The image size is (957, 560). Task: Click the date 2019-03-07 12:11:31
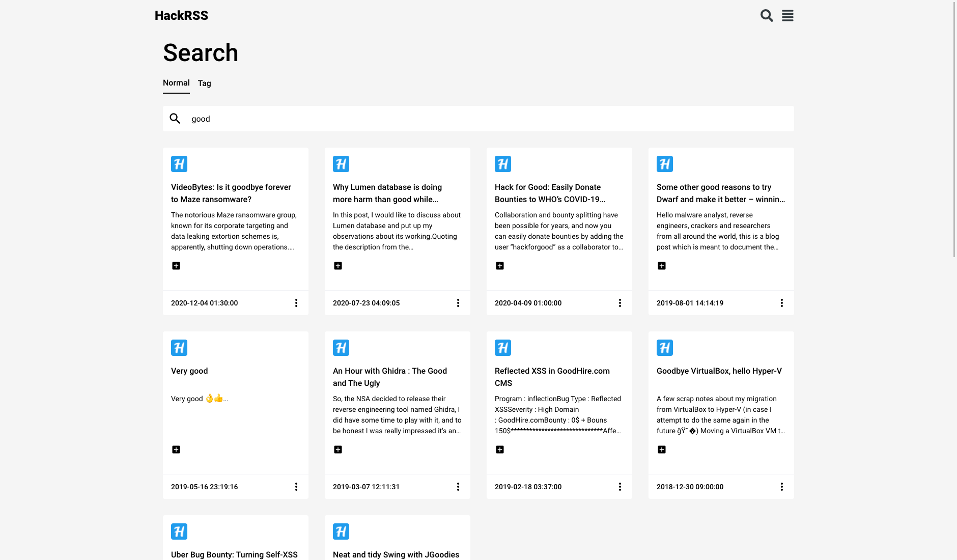coord(367,487)
